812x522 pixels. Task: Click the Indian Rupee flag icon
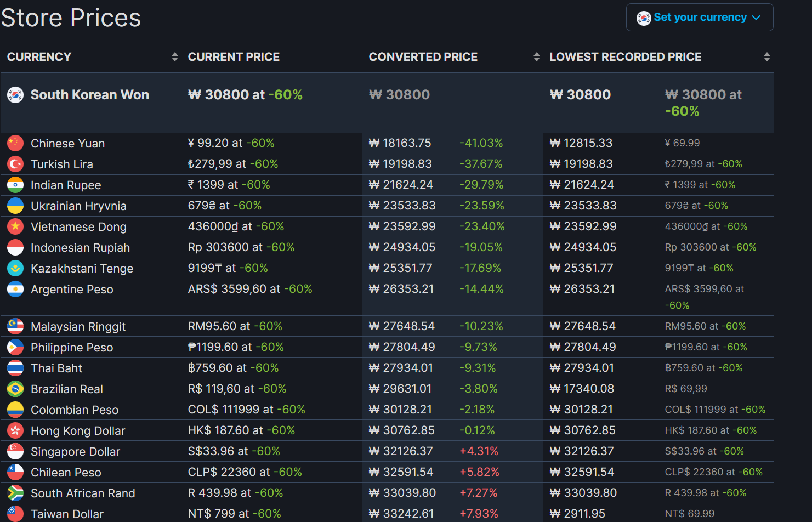coord(15,185)
